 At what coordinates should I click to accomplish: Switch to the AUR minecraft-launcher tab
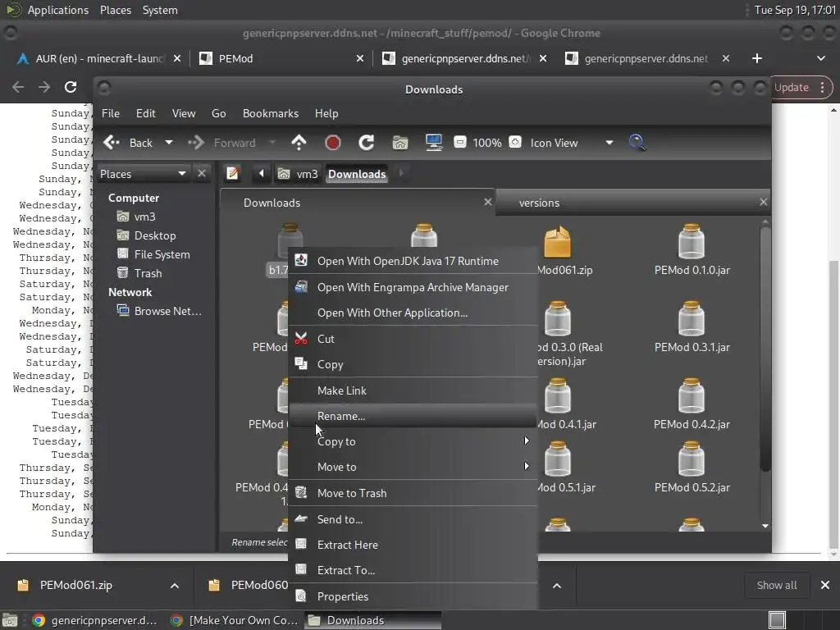99,58
